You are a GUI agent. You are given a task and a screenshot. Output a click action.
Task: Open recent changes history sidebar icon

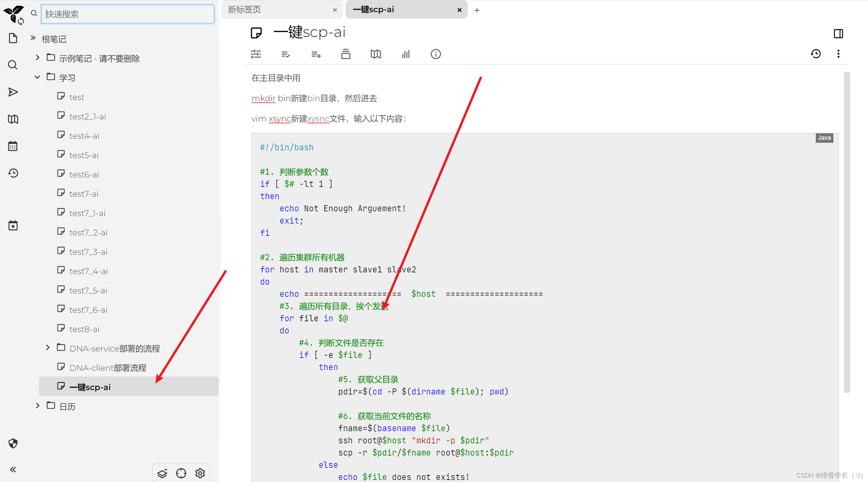coord(13,173)
